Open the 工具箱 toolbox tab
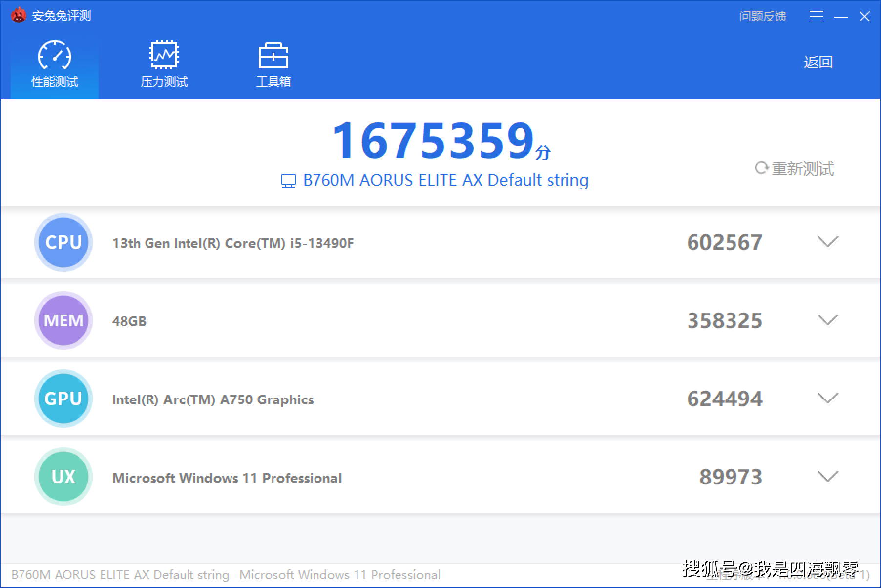881x588 pixels. (273, 64)
